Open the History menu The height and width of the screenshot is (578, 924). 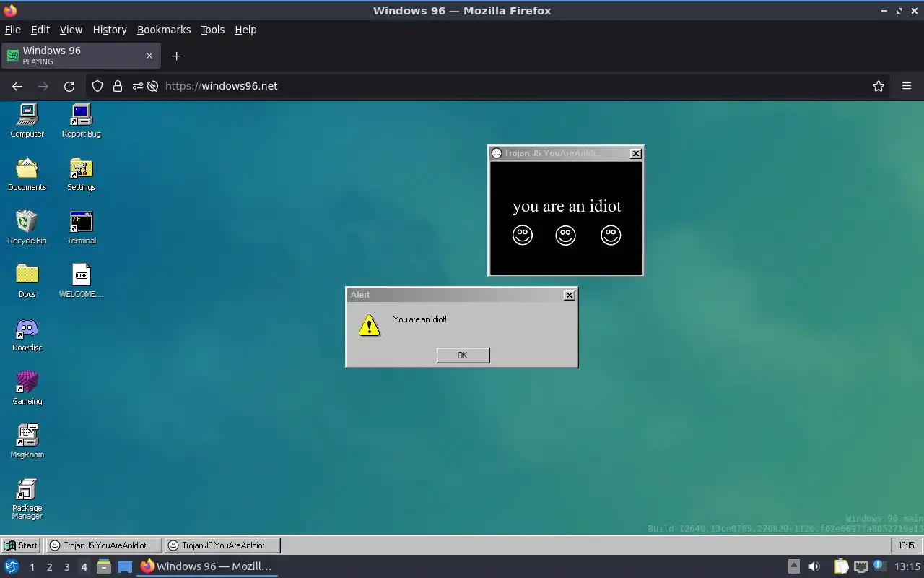[x=110, y=30]
